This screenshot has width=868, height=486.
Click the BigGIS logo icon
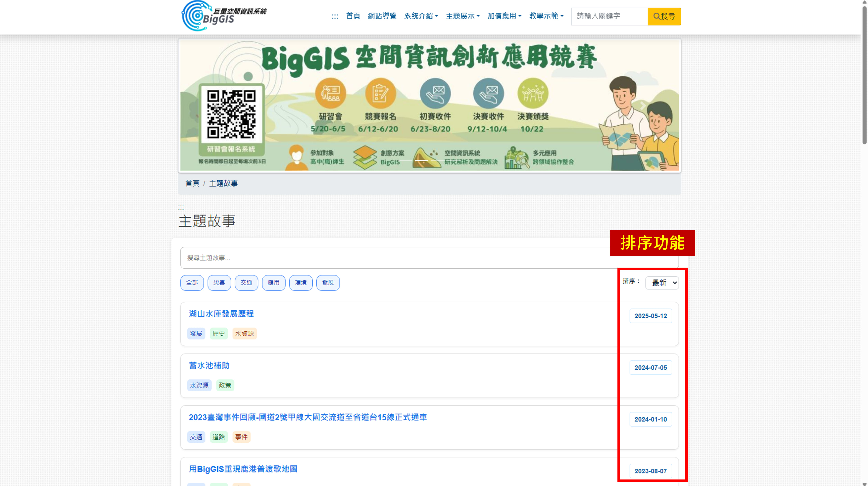coord(196,16)
